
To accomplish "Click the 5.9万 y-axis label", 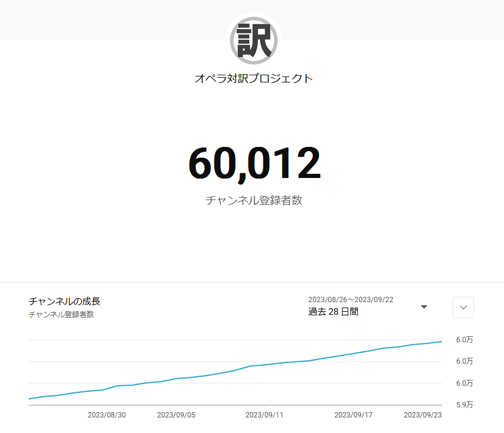I will [465, 405].
